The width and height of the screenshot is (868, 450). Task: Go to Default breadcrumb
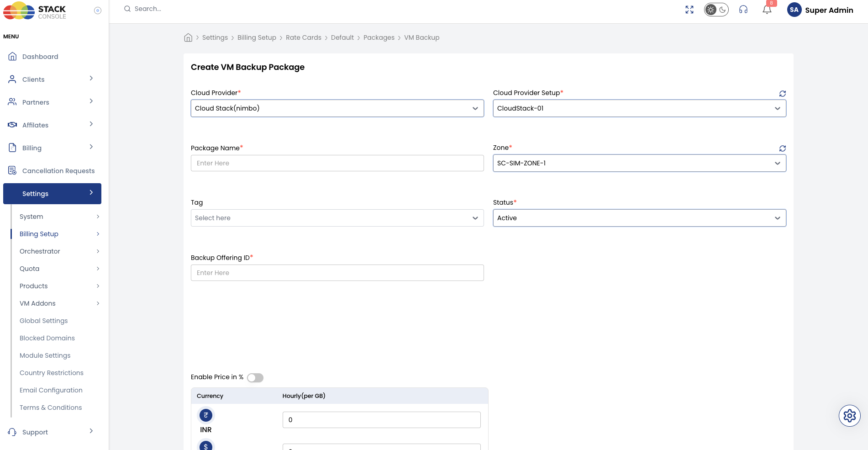tap(342, 37)
